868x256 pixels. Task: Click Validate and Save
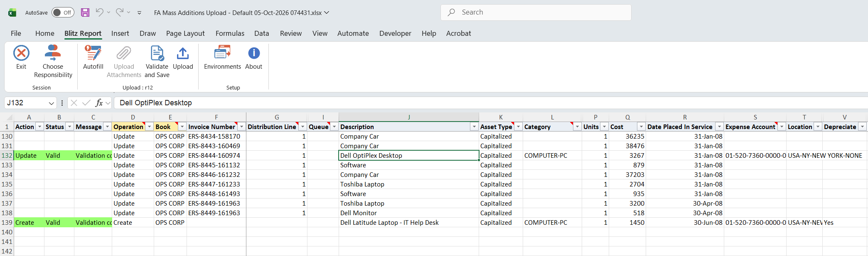pos(157,62)
